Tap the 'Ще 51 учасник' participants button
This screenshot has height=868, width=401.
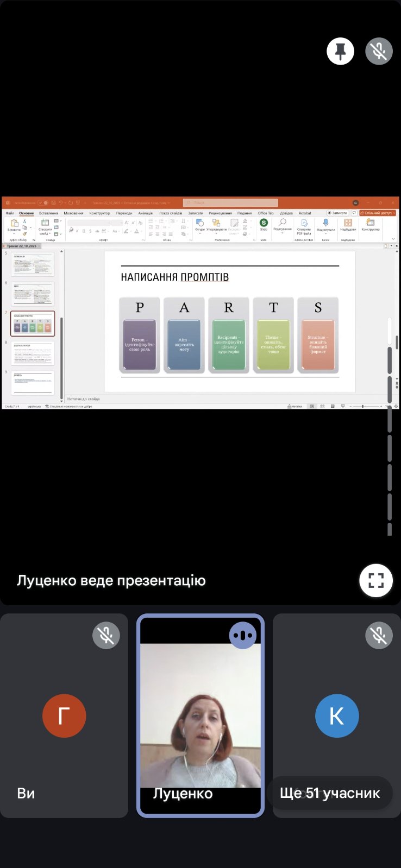[329, 793]
